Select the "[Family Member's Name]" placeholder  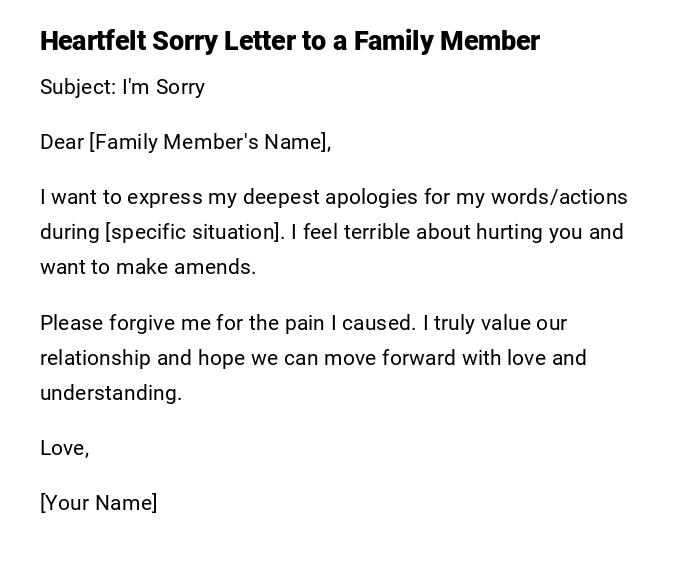(x=210, y=142)
